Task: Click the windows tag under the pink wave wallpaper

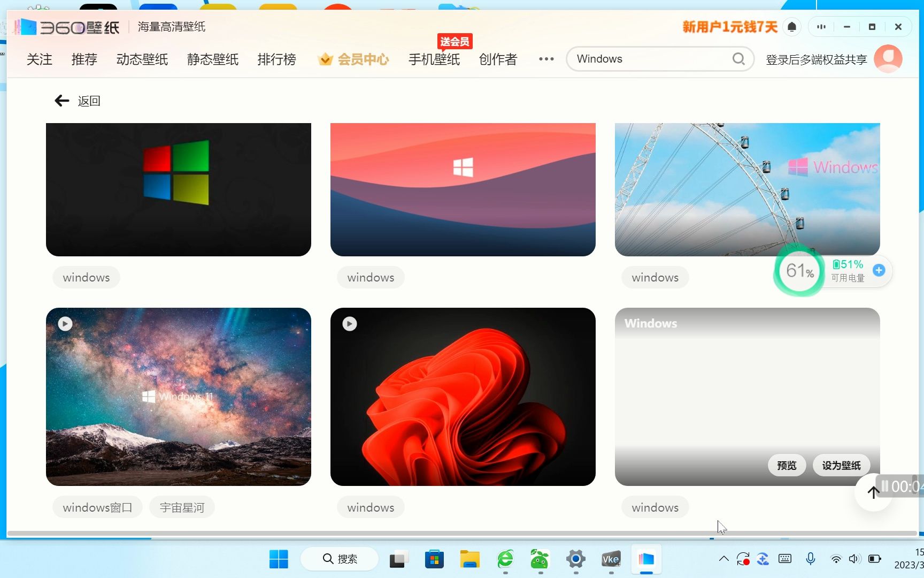Action: coord(371,277)
